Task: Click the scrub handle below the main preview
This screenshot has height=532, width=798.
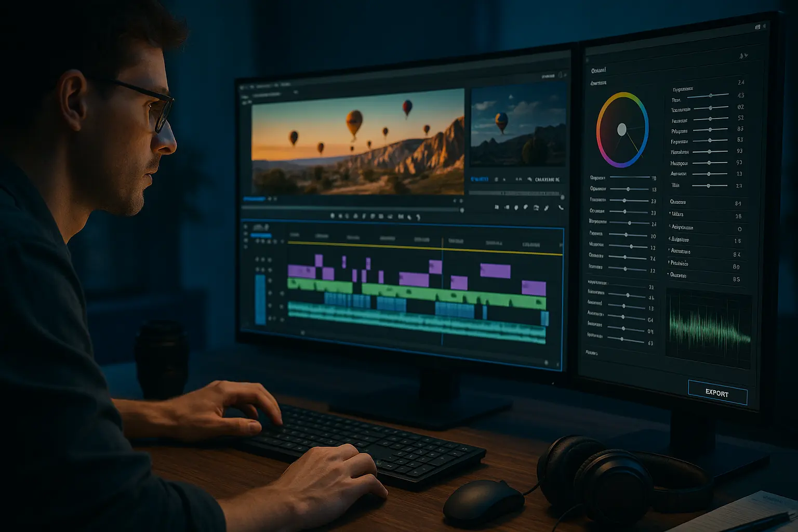Action: tap(462, 210)
